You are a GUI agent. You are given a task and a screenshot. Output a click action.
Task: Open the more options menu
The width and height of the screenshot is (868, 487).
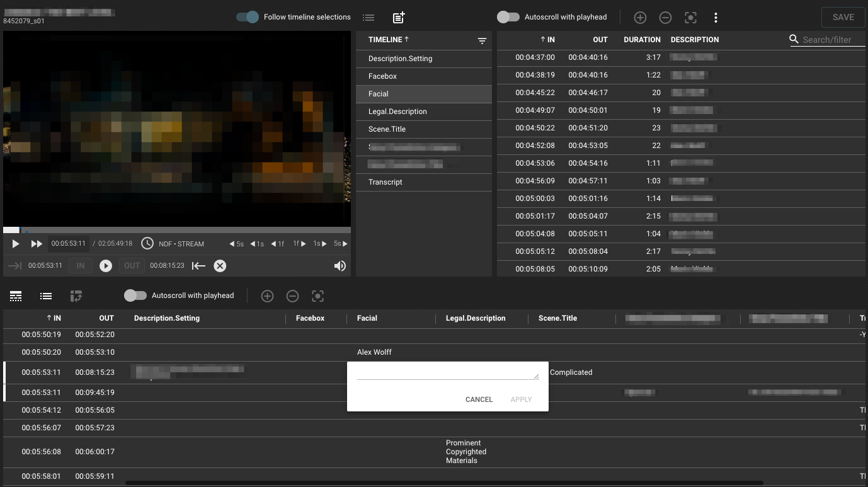click(x=716, y=18)
